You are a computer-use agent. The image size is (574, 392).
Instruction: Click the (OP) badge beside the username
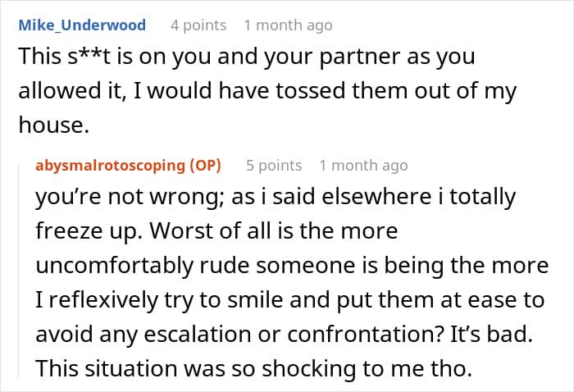[x=205, y=166]
